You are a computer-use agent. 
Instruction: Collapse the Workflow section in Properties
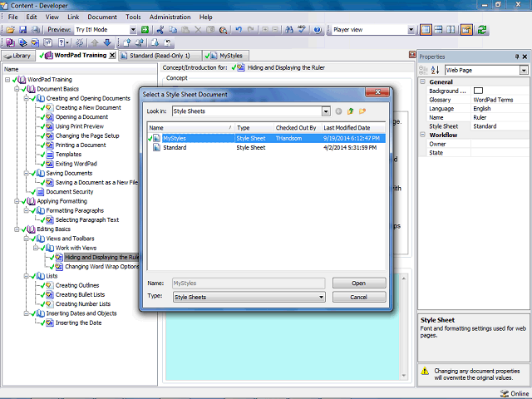[x=423, y=135]
